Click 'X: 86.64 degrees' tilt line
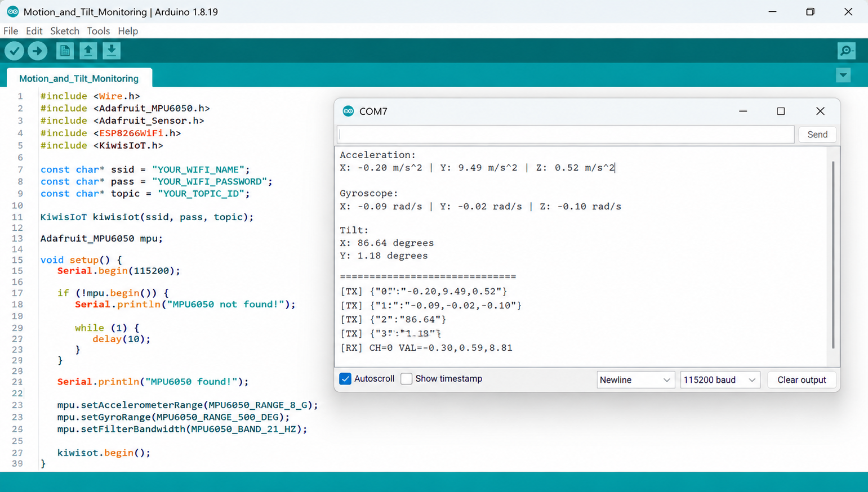Viewport: 868px width, 492px height. [x=387, y=243]
